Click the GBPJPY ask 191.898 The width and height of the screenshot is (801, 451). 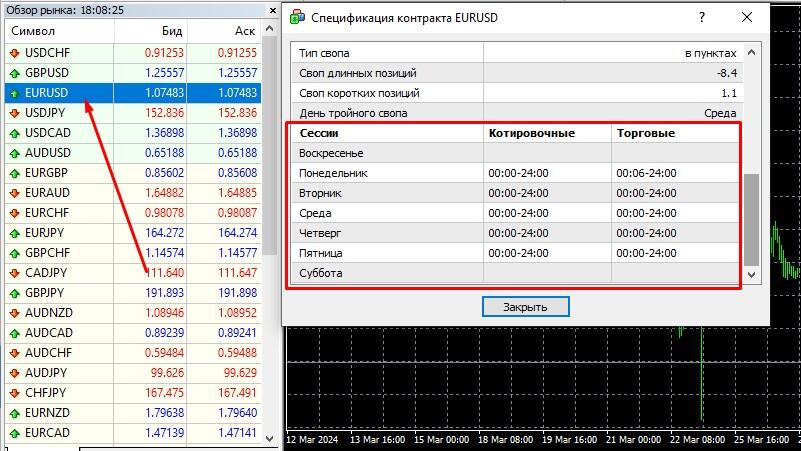tap(238, 293)
